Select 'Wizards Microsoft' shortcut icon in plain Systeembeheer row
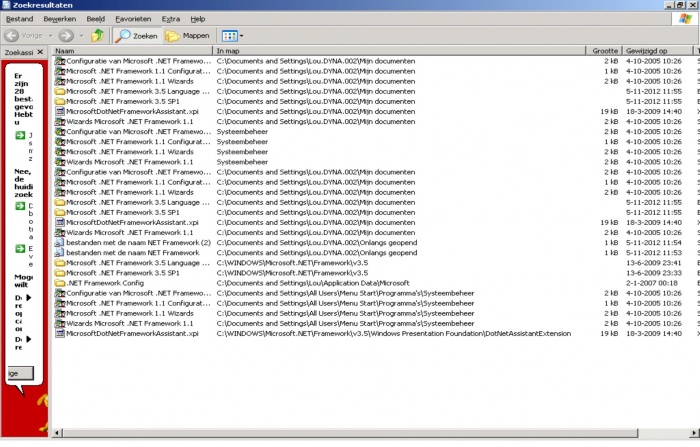Viewport: 700px width, 447px height. point(59,162)
